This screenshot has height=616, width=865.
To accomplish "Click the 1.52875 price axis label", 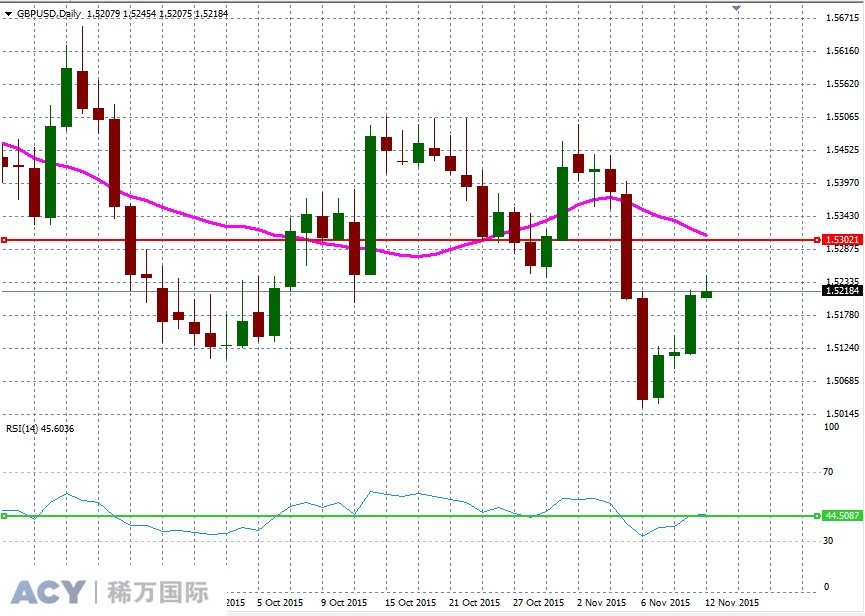I will [x=842, y=249].
